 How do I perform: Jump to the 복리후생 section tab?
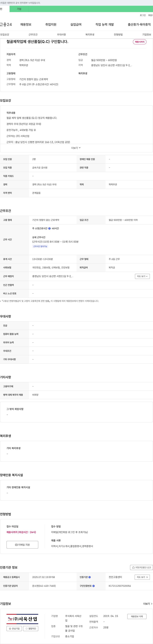point(90,35)
